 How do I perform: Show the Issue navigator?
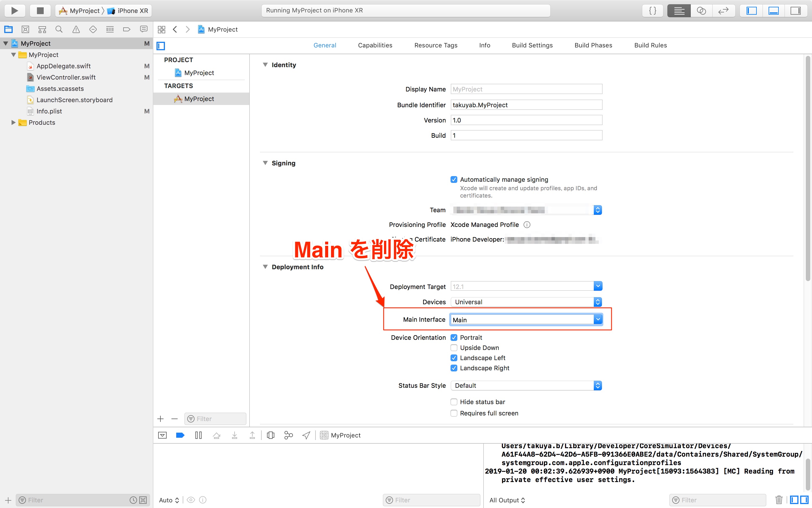coord(76,30)
